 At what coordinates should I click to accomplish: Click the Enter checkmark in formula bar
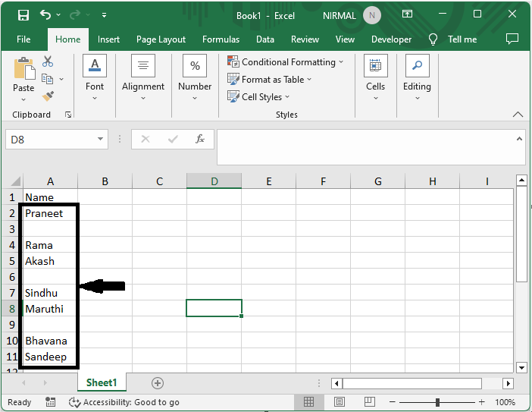[173, 139]
